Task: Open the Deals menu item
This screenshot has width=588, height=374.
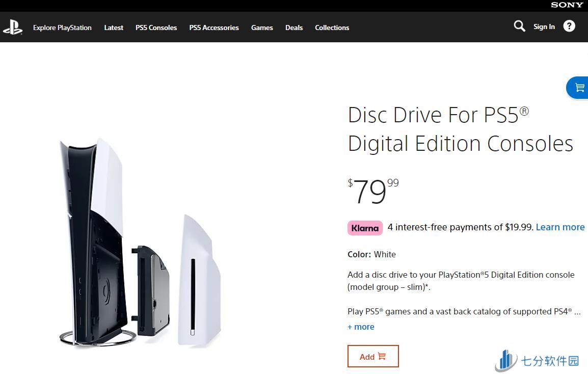Action: (294, 28)
